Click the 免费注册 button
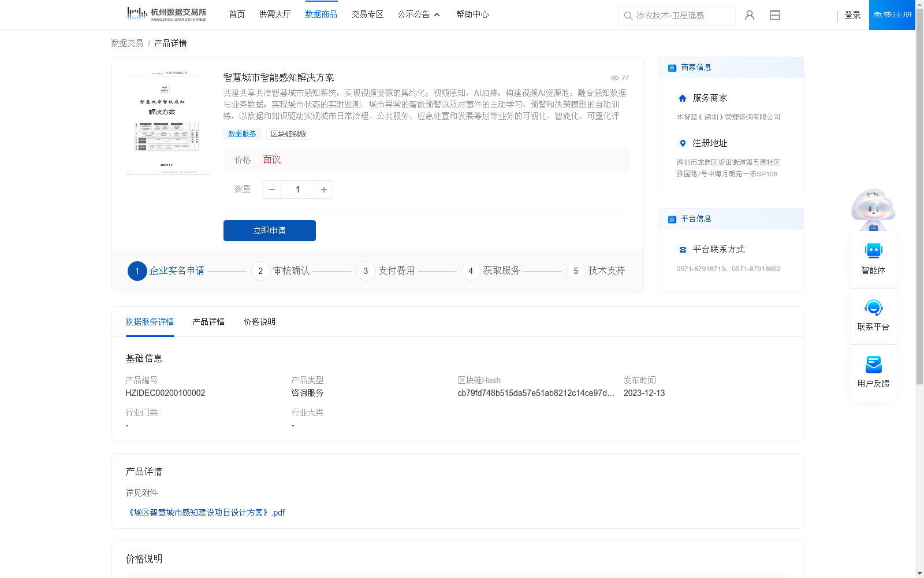The image size is (924, 578). point(892,15)
